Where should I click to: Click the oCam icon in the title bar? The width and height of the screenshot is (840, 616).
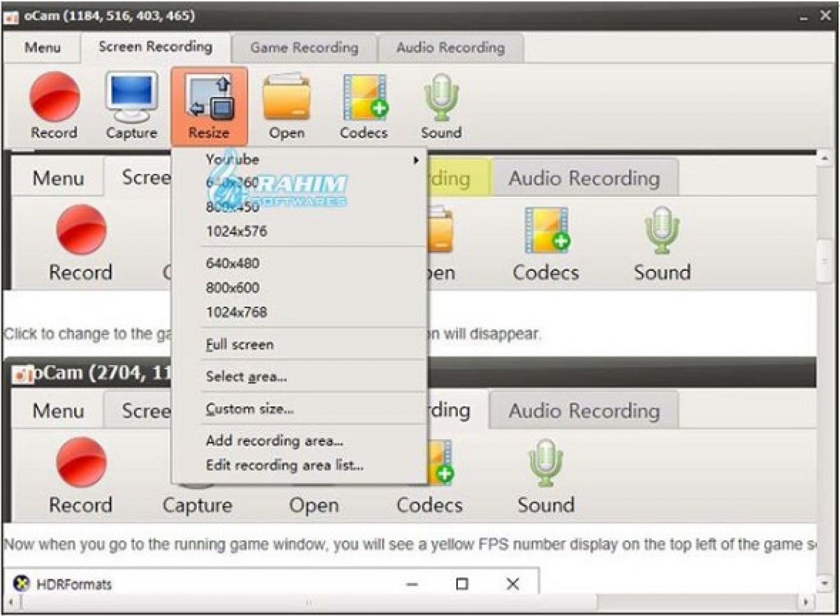(12, 16)
